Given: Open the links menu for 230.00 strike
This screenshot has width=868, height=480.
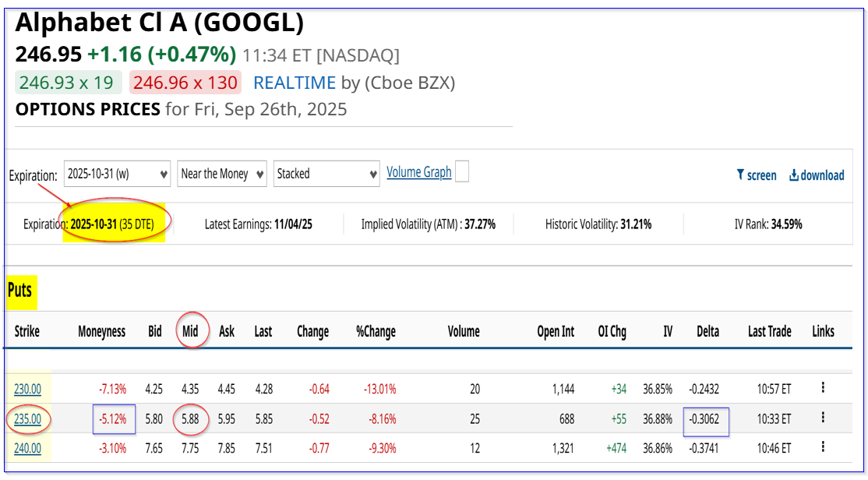Looking at the screenshot, I should click(823, 387).
